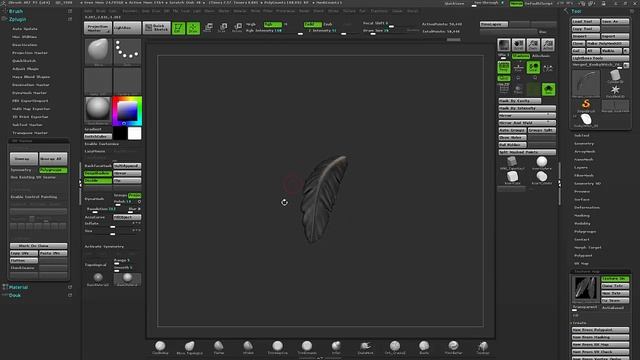Undock the Brush palette icon
This screenshot has height=360, width=640.
(x=70, y=11)
